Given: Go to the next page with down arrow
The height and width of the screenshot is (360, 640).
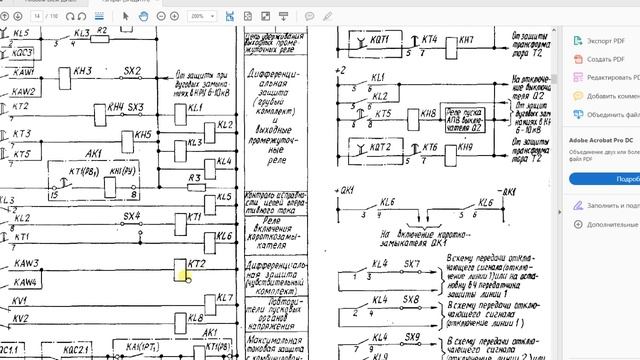Looking at the screenshot, I should point(18,16).
